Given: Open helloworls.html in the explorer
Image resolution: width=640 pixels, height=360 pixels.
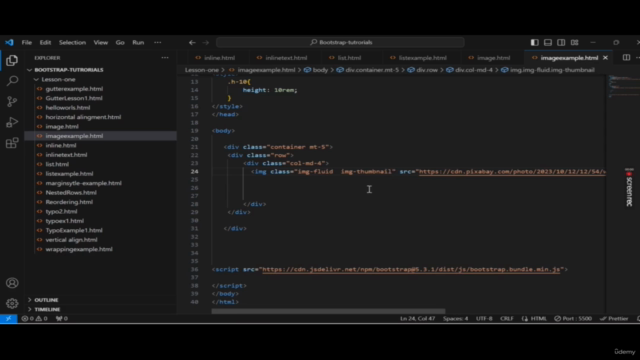Looking at the screenshot, I should tap(68, 107).
